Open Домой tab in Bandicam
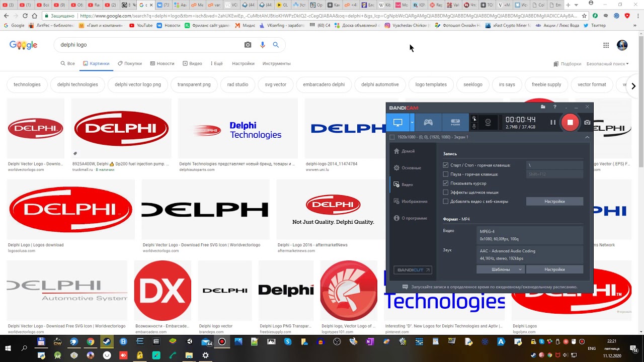Screen dimensions: 644x362 tap(405, 151)
